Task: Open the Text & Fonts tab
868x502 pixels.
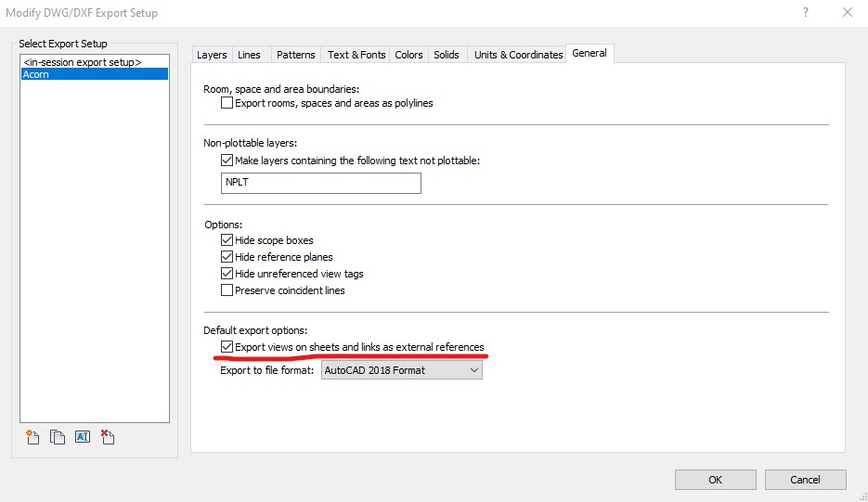Action: (356, 55)
